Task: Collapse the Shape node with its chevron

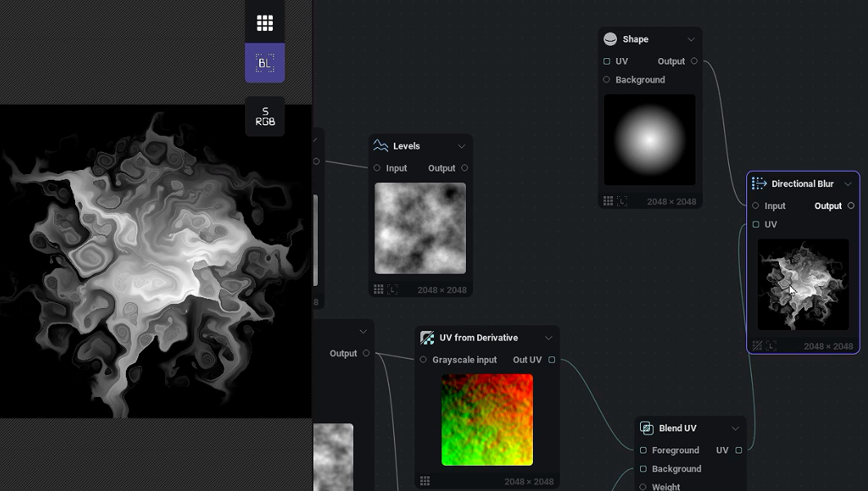Action: [x=691, y=39]
